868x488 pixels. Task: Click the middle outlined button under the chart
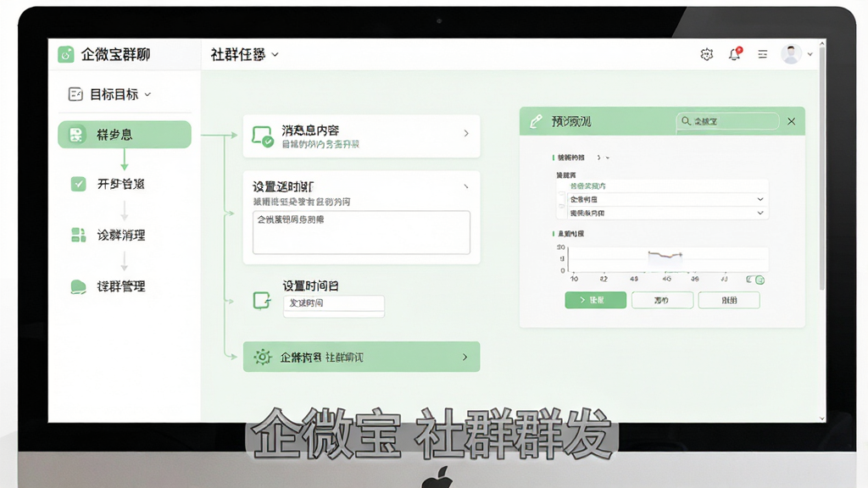(662, 300)
